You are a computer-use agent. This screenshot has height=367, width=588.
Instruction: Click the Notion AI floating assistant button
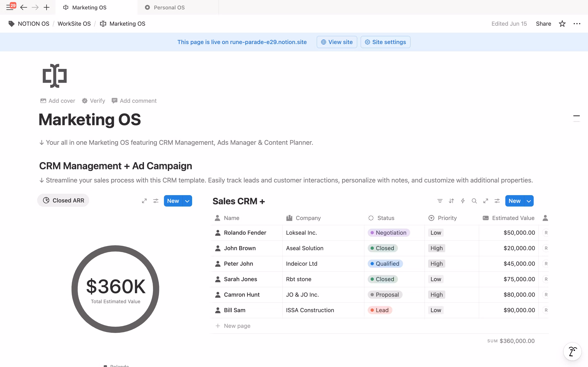[x=572, y=351]
